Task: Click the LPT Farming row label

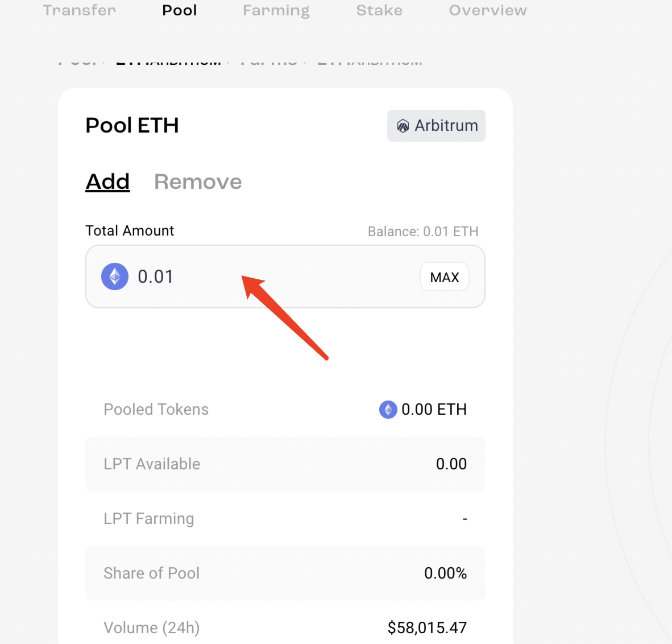Action: click(148, 519)
